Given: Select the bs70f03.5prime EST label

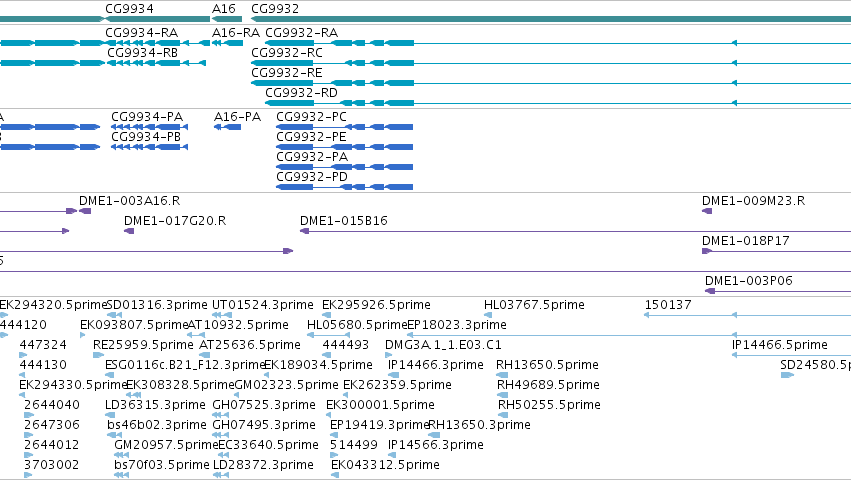Looking at the screenshot, I should coord(162,466).
